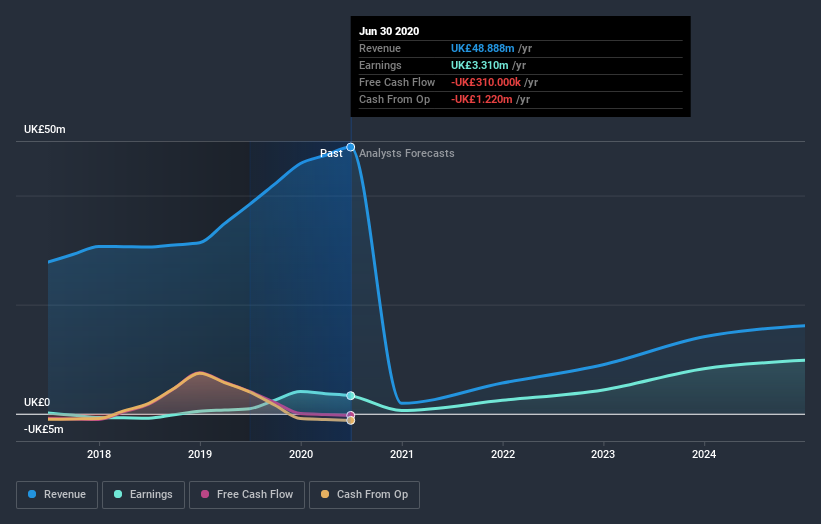This screenshot has width=821, height=524.
Task: Select the Revenue data point at Jun 2020
Action: (351, 147)
